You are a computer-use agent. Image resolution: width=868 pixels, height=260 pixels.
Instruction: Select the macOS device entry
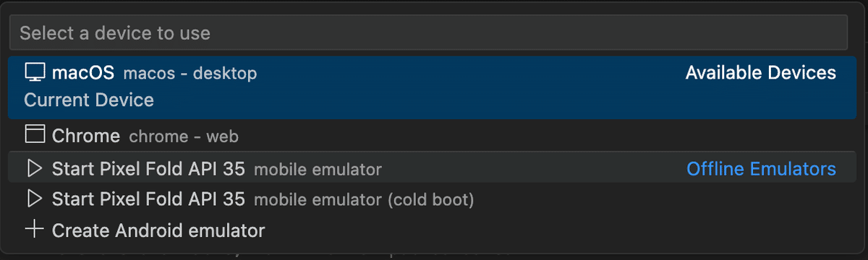433,87
